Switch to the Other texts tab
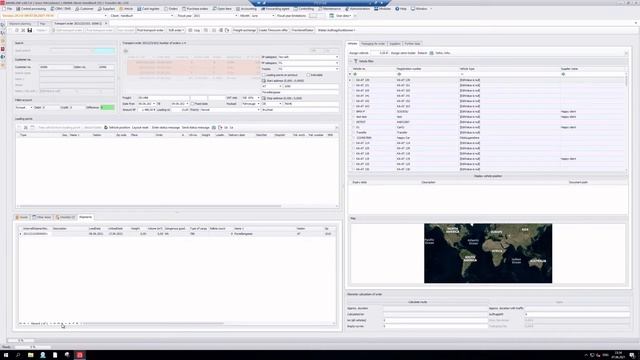640x360 pixels. coord(42,217)
